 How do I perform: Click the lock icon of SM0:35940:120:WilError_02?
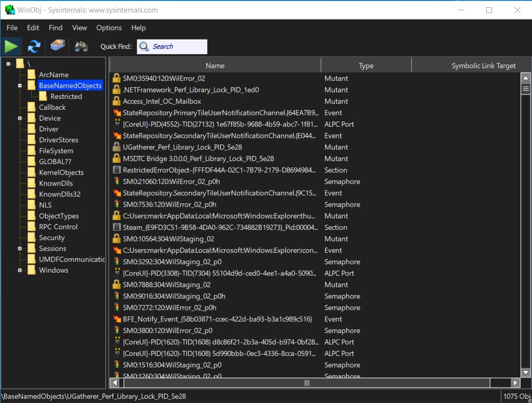point(116,78)
